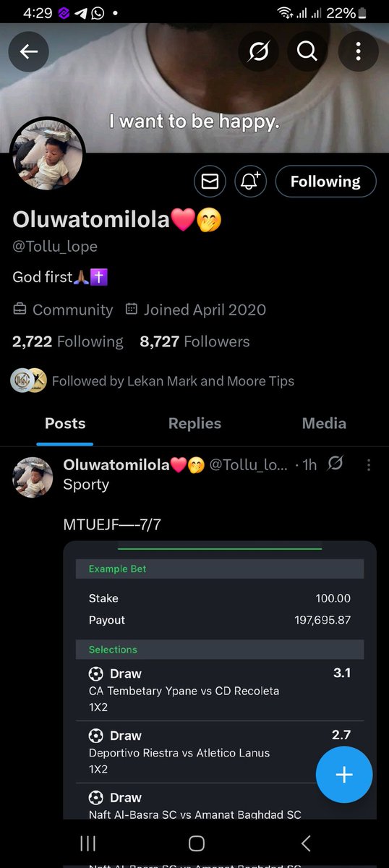Toggle post notifications bell icon
The image size is (389, 868).
(x=250, y=182)
